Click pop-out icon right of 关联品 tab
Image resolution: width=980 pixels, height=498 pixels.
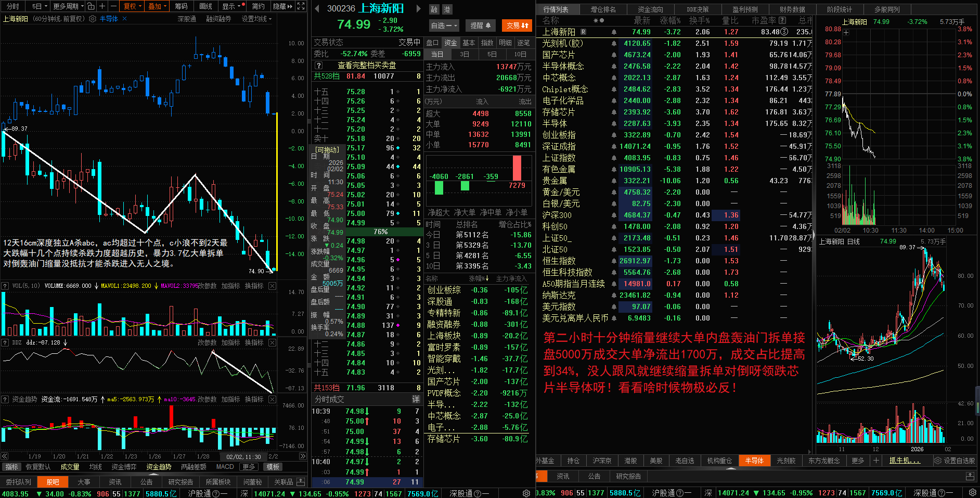(x=301, y=482)
